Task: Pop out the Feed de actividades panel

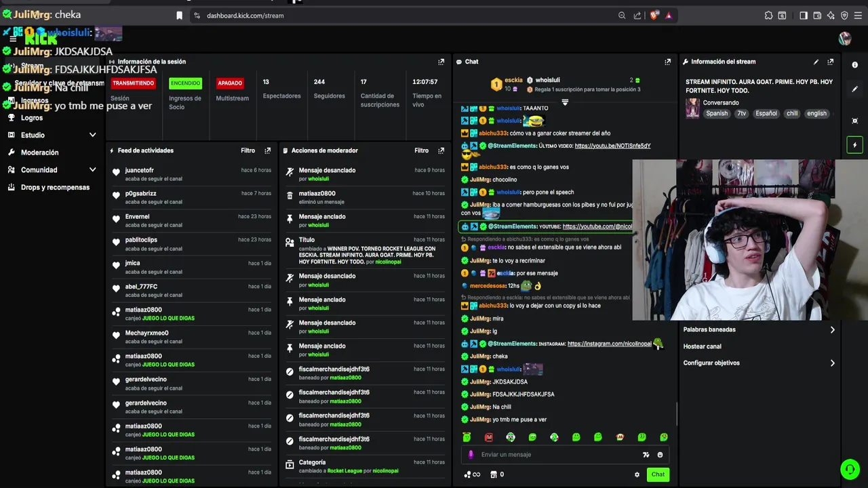Action: [x=267, y=150]
